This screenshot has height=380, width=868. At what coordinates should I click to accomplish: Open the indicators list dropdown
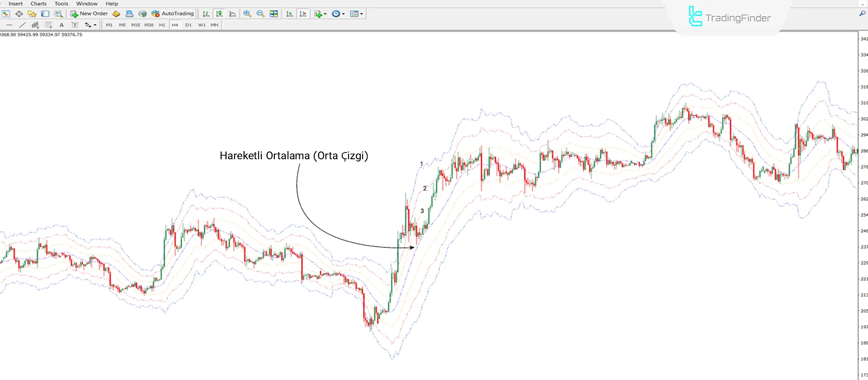pos(320,14)
